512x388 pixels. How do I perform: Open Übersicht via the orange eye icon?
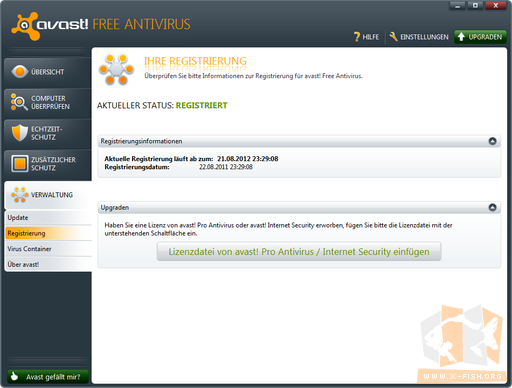click(20, 71)
